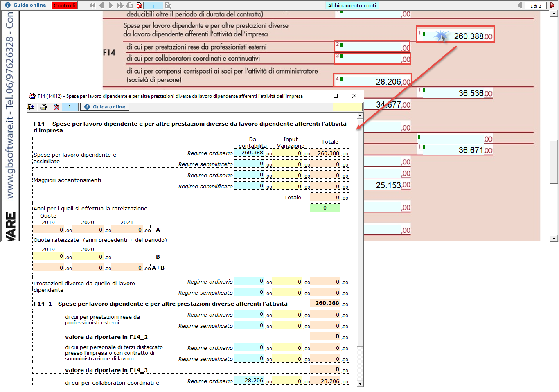Click the red X delete page icon in main toolbar
Image resolution: width=559 pixels, height=392 pixels.
click(x=140, y=5)
